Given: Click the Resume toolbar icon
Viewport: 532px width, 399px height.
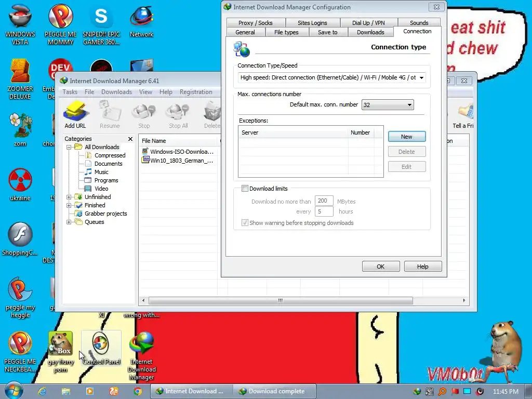Looking at the screenshot, I should pyautogui.click(x=110, y=115).
